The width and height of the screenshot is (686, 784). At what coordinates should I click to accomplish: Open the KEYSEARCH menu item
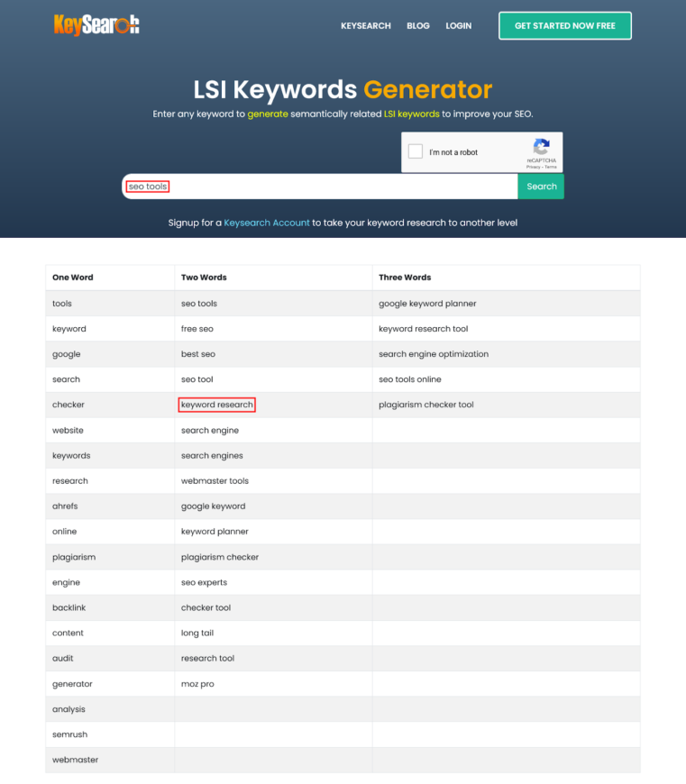coord(366,25)
